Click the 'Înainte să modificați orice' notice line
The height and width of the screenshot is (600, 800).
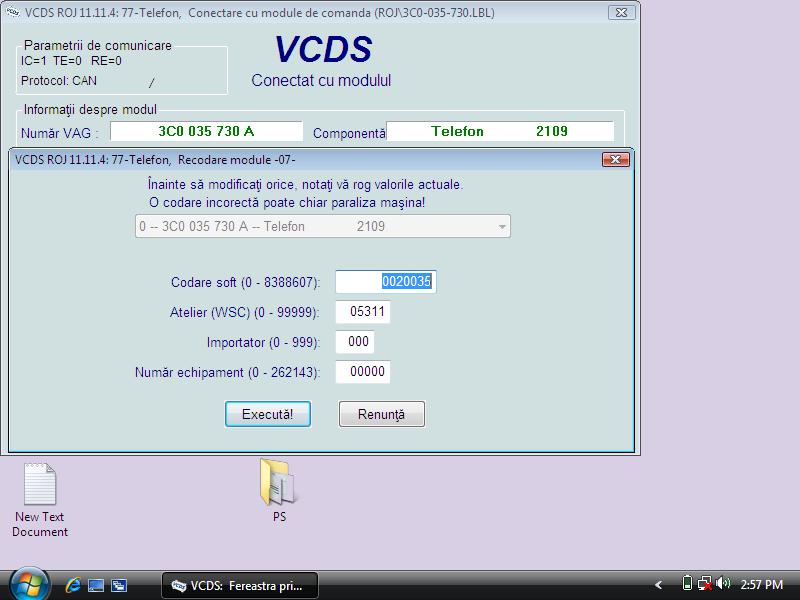pyautogui.click(x=305, y=184)
